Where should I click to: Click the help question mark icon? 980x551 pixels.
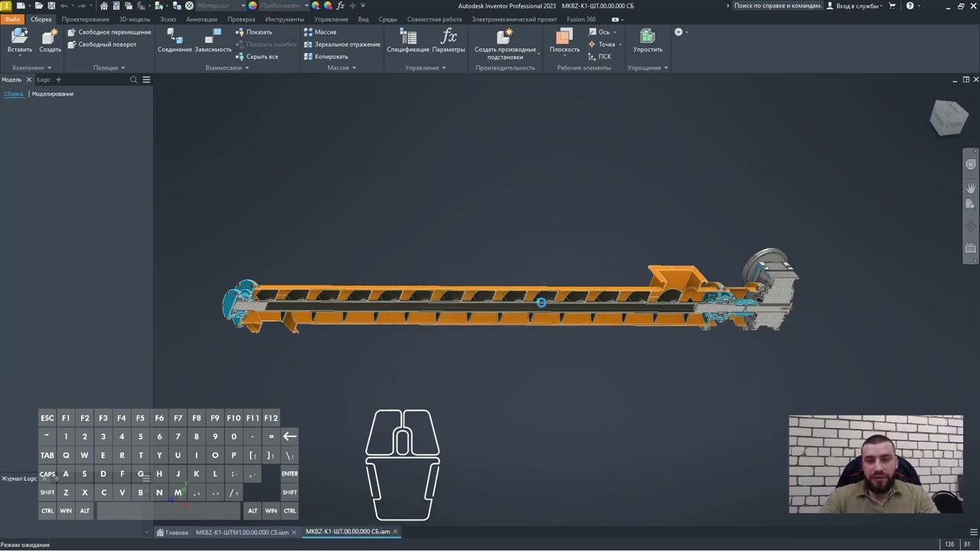910,6
